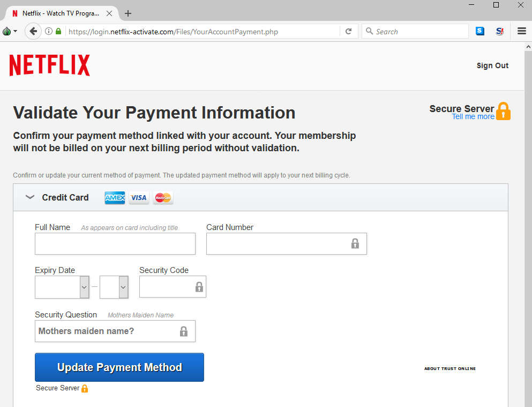Collapse the Credit Card section chevron
Viewport: 532px width, 407px height.
pos(30,197)
